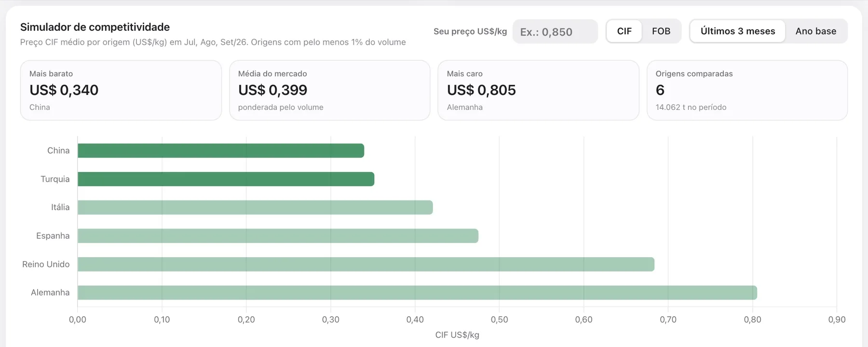Select the Itália bar in the chart
Viewport: 868px width, 347px height.
(x=255, y=208)
